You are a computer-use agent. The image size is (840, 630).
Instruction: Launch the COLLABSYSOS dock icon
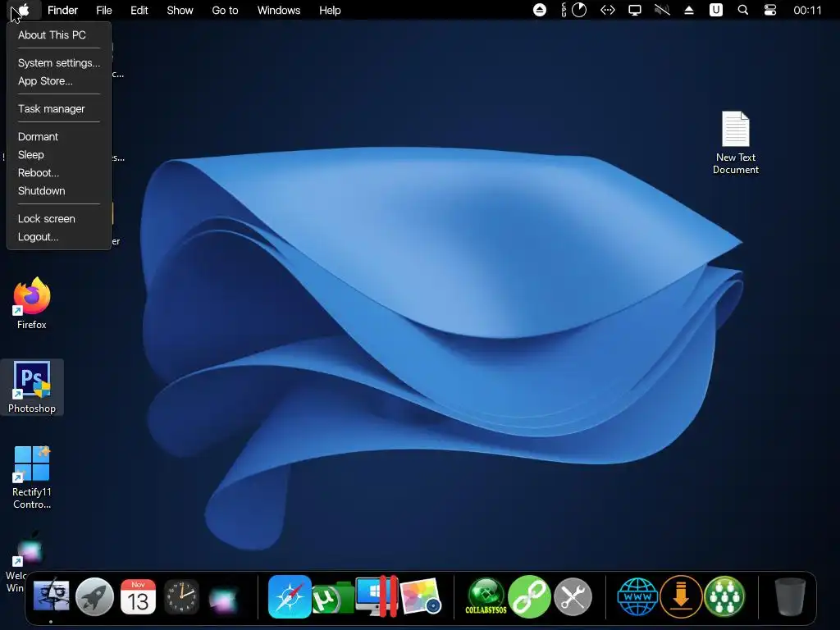[x=486, y=596]
